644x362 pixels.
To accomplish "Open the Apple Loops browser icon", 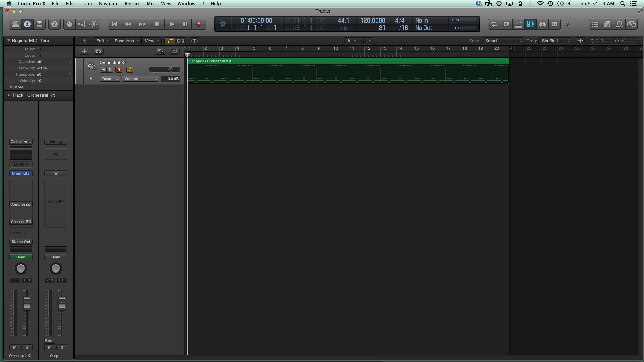I will 619,24.
